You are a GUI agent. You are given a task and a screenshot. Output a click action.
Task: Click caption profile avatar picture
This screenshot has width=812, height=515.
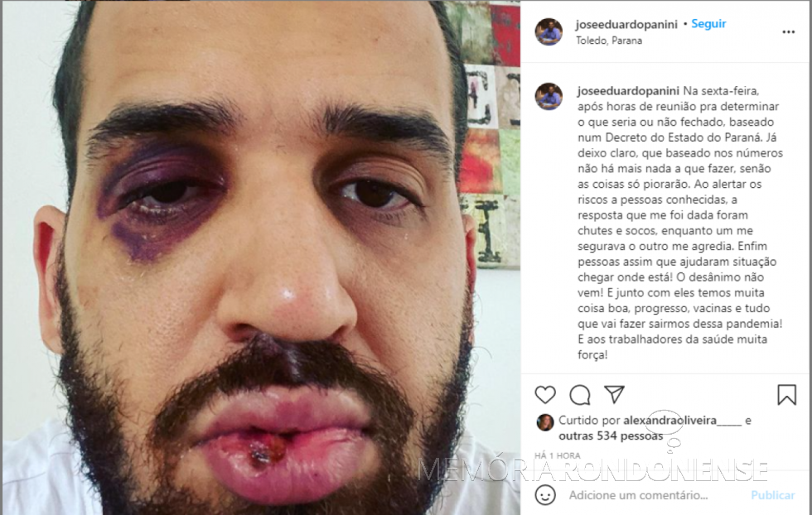coord(549,96)
